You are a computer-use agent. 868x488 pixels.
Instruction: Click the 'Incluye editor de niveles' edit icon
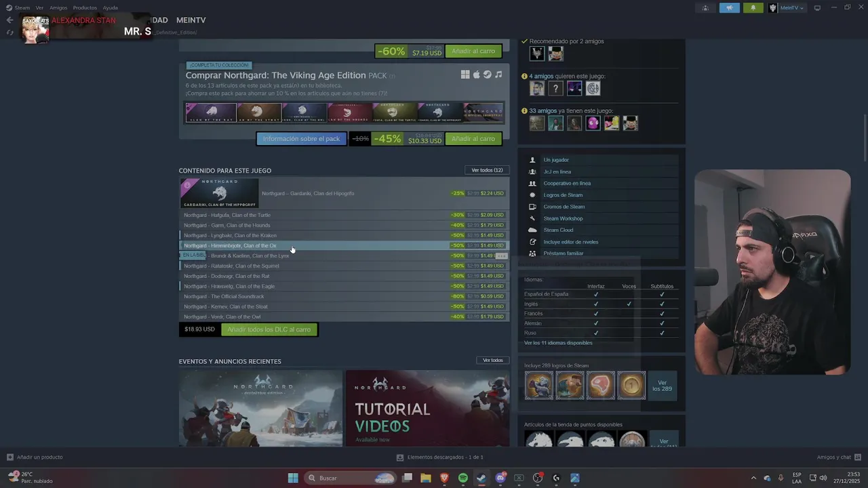tap(532, 242)
